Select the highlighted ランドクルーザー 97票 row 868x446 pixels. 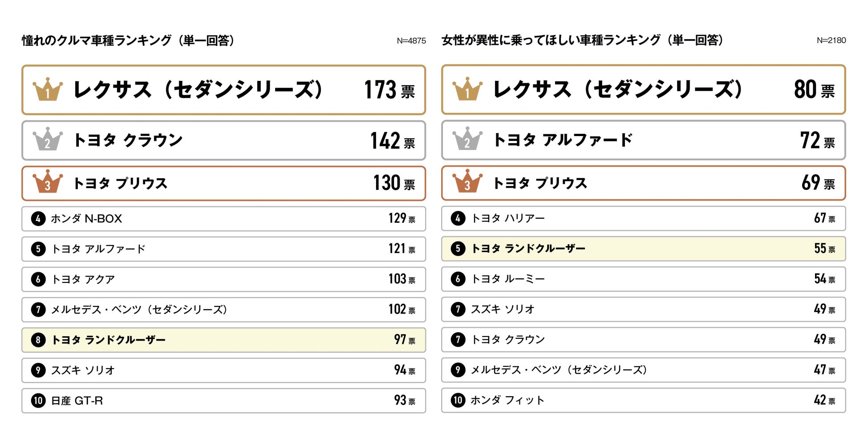[x=223, y=340]
